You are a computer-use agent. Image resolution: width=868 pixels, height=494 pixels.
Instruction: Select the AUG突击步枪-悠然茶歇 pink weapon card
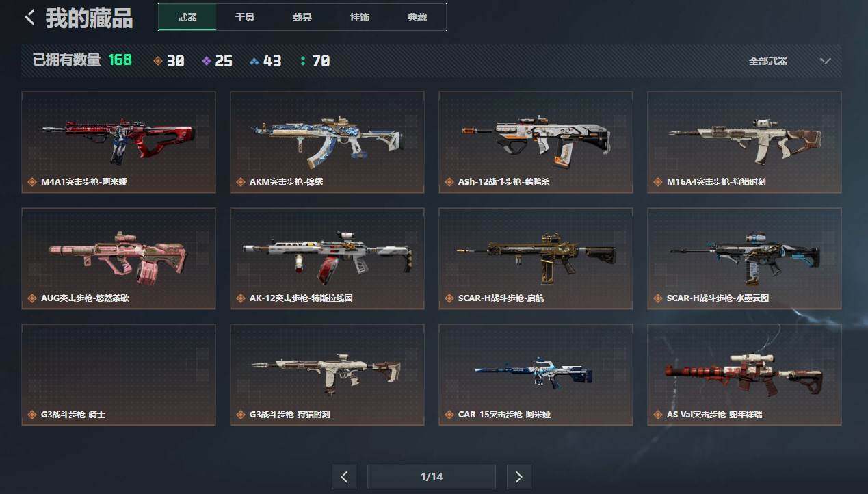(x=118, y=259)
